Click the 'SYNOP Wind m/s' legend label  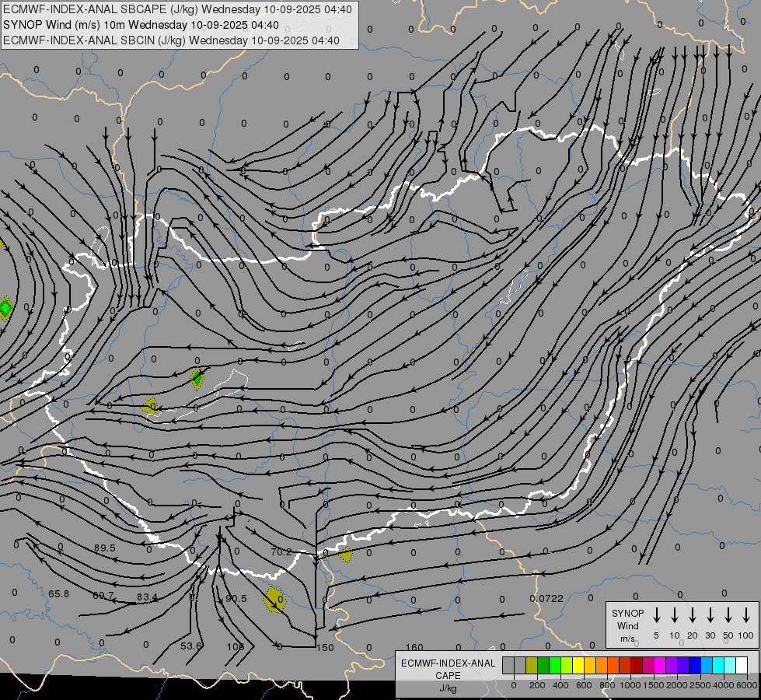click(x=627, y=625)
